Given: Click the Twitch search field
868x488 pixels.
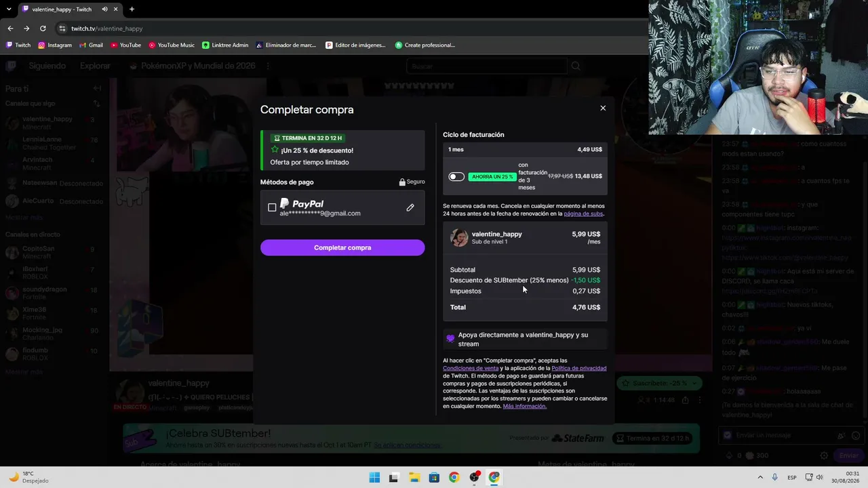Looking at the screenshot, I should click(x=486, y=66).
